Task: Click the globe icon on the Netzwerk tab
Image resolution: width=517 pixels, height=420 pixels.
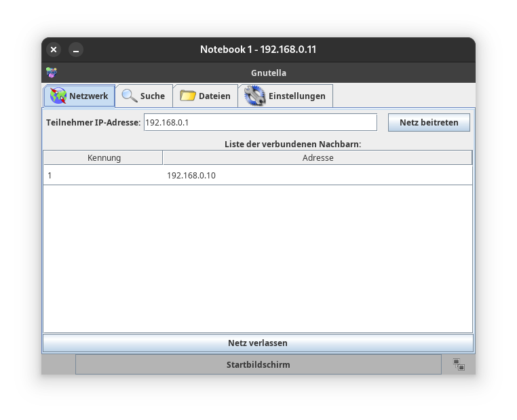Action: tap(58, 96)
